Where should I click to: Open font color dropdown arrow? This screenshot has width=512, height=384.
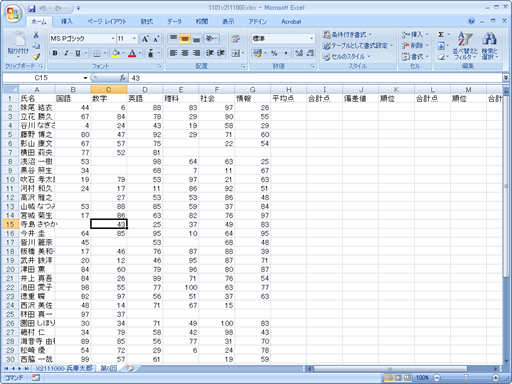[x=140, y=53]
